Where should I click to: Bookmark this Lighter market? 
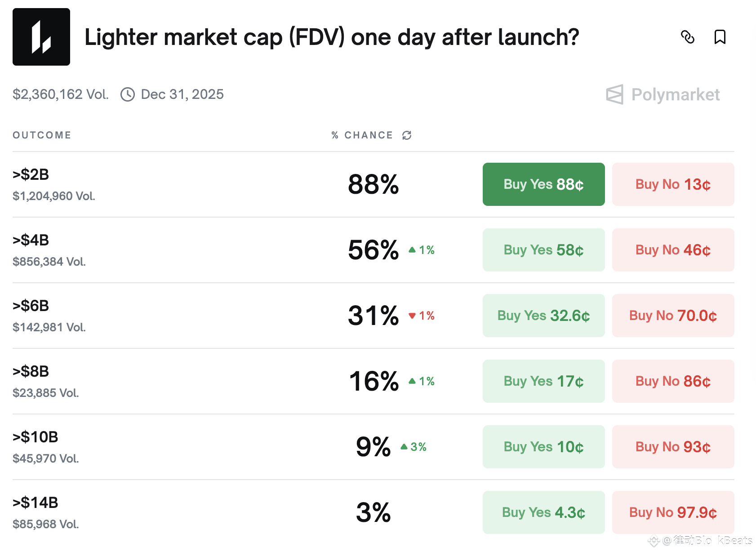[720, 37]
